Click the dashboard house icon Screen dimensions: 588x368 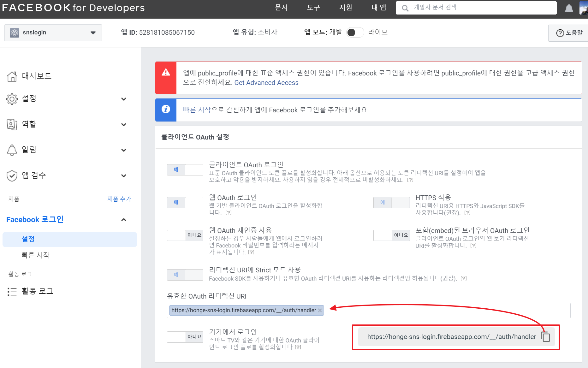coord(12,76)
